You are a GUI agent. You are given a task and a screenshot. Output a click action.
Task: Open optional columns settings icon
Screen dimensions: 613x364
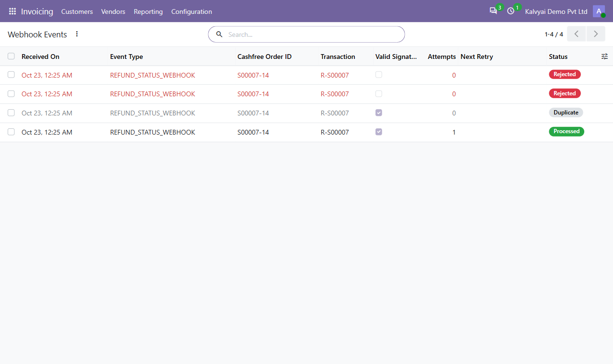click(x=604, y=57)
